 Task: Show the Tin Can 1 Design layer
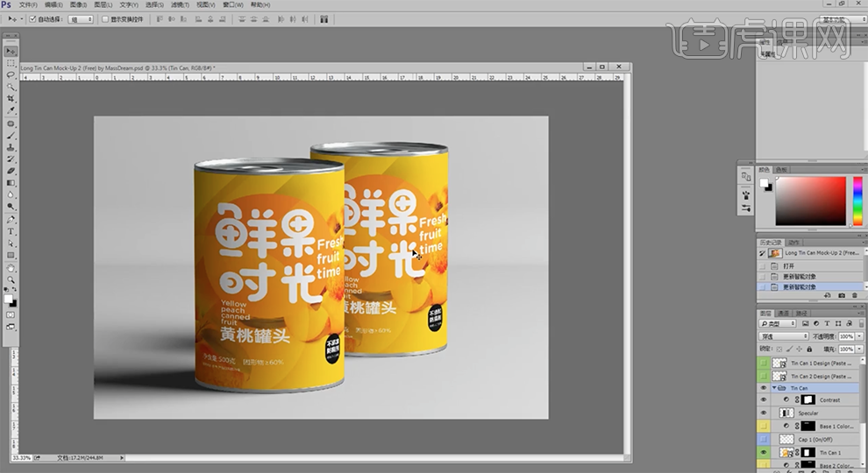click(763, 363)
